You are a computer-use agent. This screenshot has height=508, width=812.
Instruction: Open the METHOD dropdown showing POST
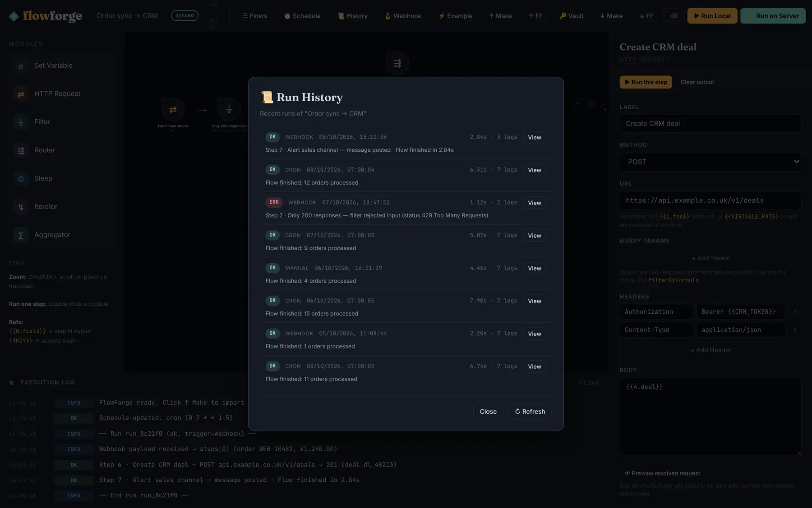[x=710, y=162]
